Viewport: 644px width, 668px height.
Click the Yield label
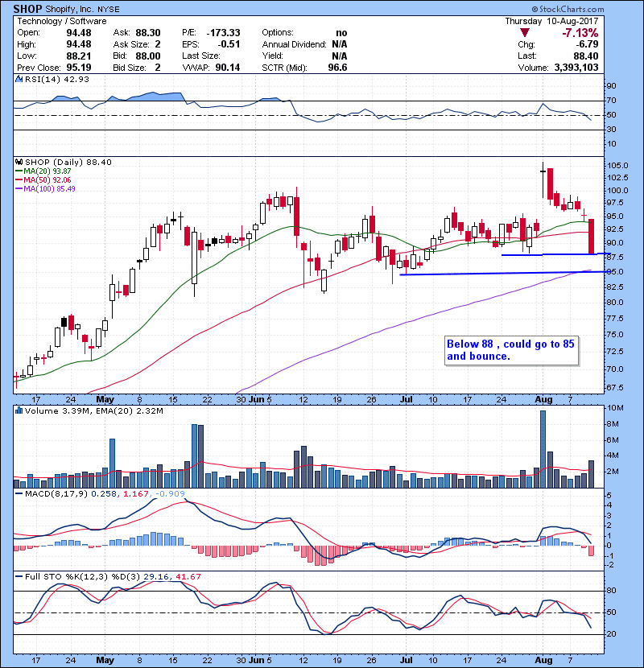[272, 56]
